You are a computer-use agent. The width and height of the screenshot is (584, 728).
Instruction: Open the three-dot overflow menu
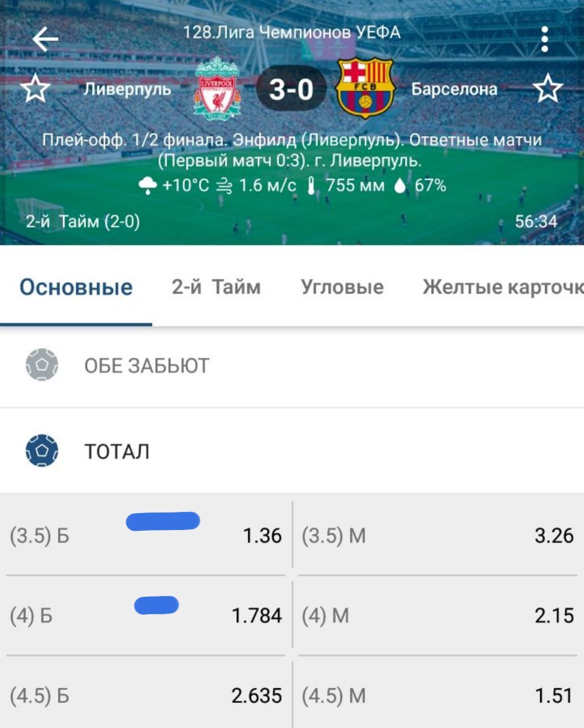(545, 39)
